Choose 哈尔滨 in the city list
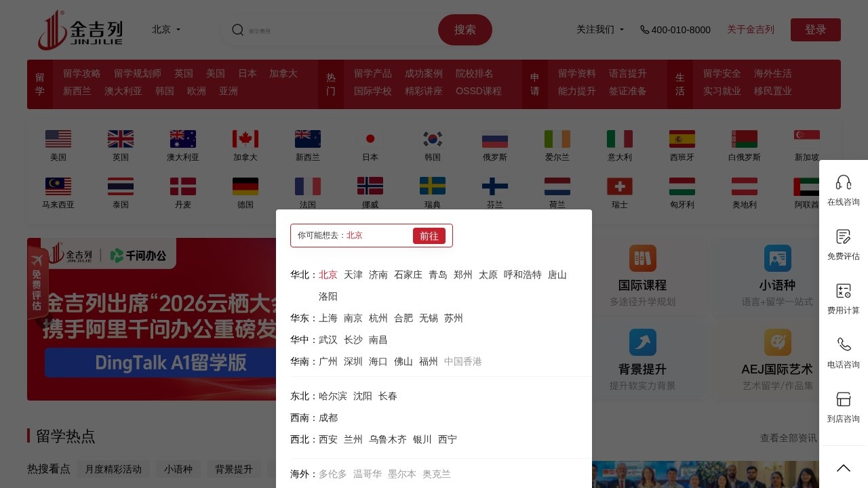The height and width of the screenshot is (488, 868). click(333, 396)
